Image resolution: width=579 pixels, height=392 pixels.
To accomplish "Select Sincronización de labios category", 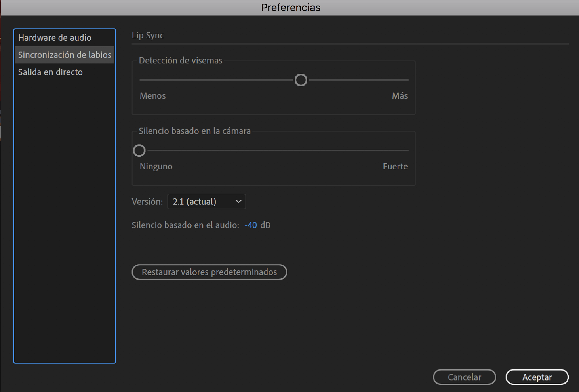I will 65,55.
